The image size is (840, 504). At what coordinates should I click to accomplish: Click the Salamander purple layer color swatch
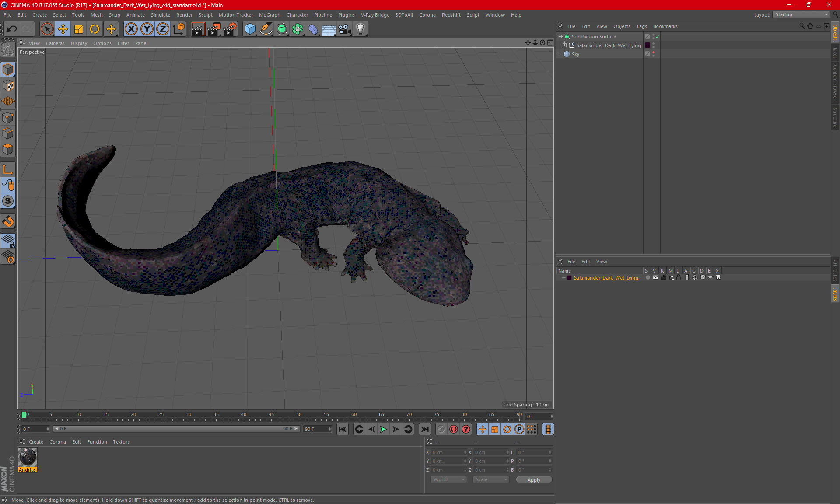tap(647, 45)
